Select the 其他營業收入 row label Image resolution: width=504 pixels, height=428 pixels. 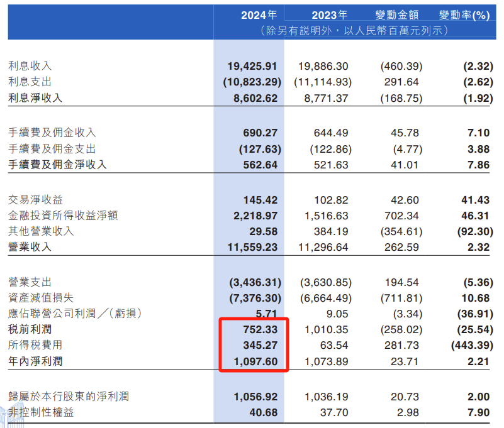[x=41, y=231]
